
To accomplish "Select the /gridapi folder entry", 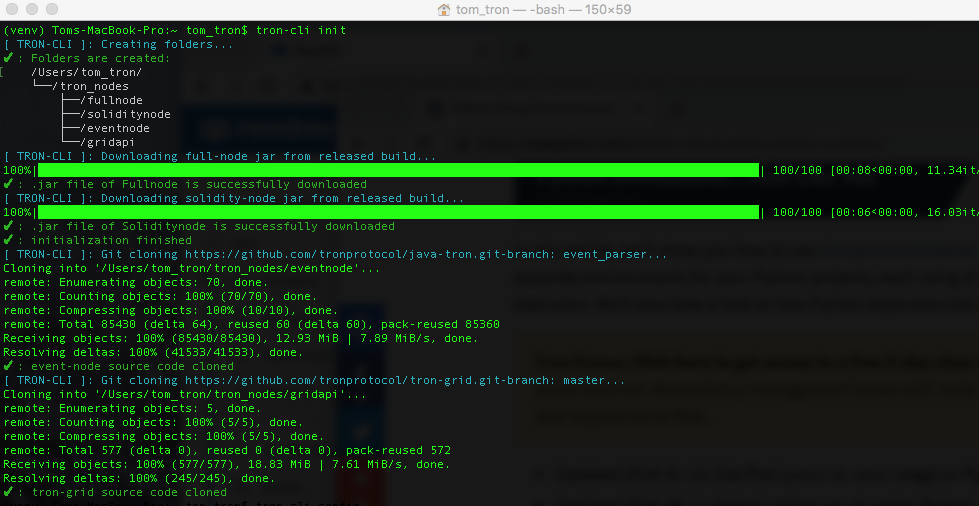I will click(x=107, y=142).
